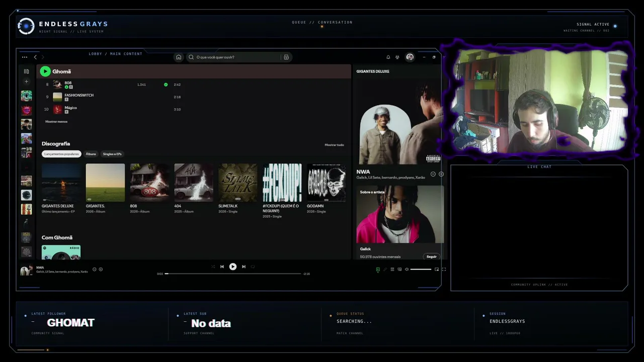
Task: Click the NWA title in the now playing panel
Action: coord(363,172)
